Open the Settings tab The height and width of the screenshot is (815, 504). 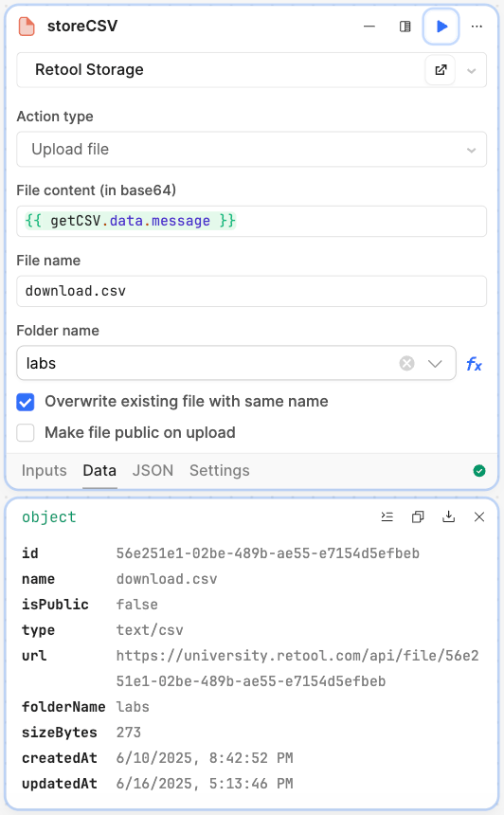(219, 470)
